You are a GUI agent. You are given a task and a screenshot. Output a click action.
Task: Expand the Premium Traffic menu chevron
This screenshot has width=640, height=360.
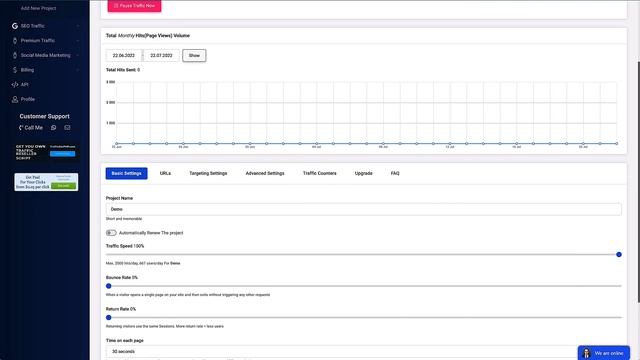(x=78, y=40)
